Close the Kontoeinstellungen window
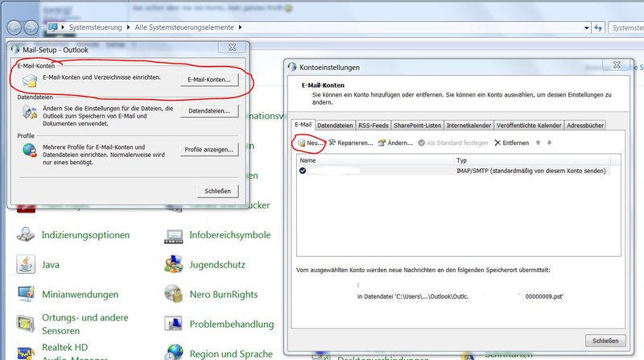The width and height of the screenshot is (644, 360). point(617,64)
